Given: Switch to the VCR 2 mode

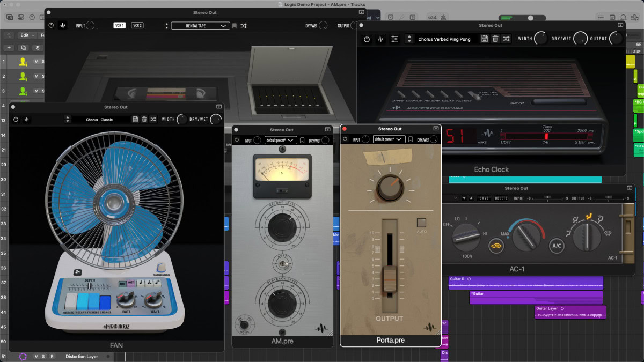Looking at the screenshot, I should (x=137, y=26).
